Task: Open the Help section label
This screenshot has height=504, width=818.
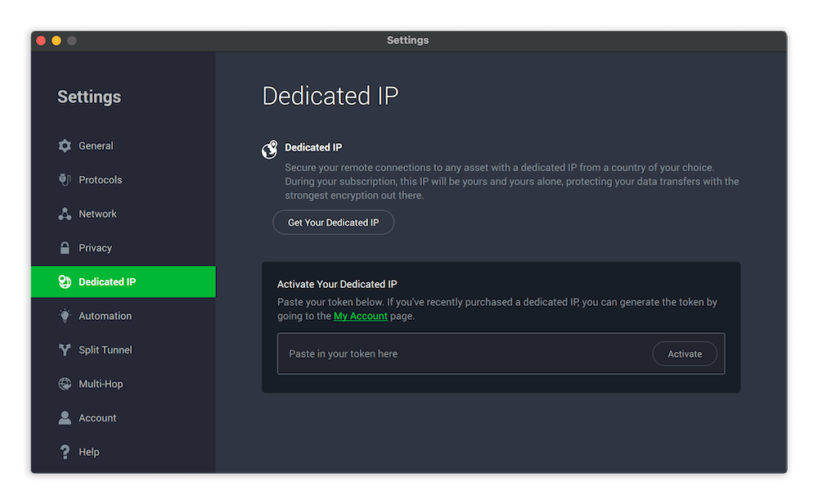Action: pos(88,452)
